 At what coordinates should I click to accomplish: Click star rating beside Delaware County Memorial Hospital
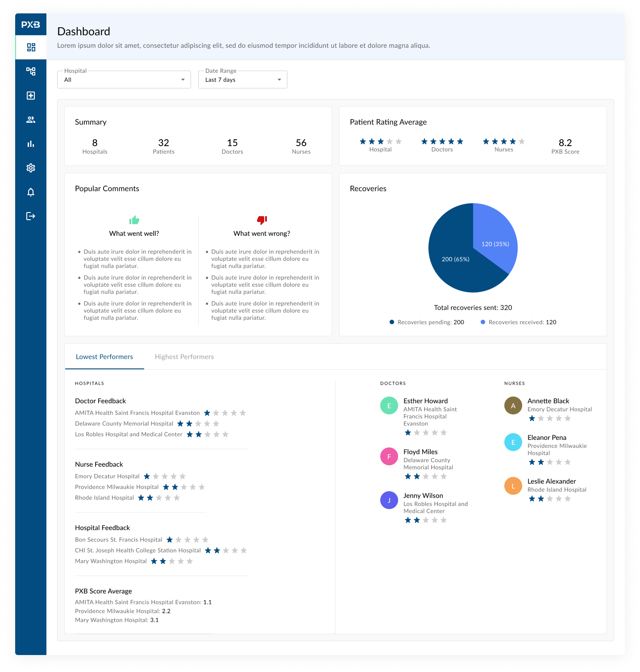click(x=198, y=424)
